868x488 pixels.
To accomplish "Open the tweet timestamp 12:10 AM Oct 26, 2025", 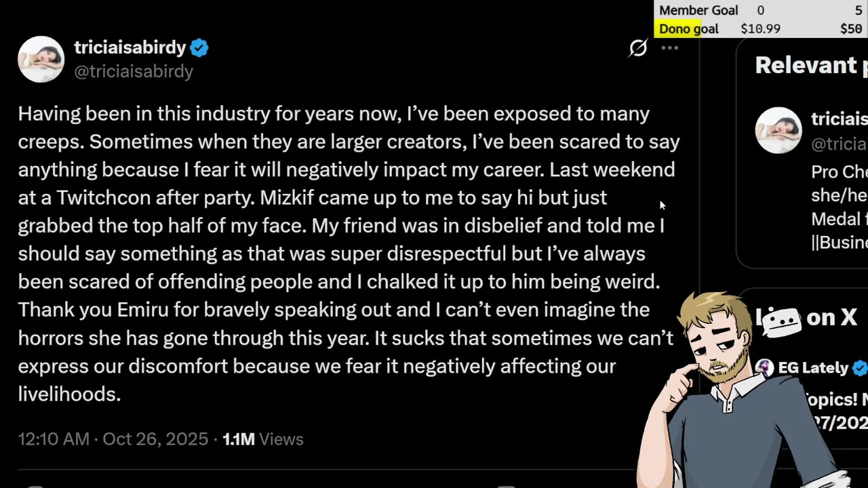I will pyautogui.click(x=113, y=439).
